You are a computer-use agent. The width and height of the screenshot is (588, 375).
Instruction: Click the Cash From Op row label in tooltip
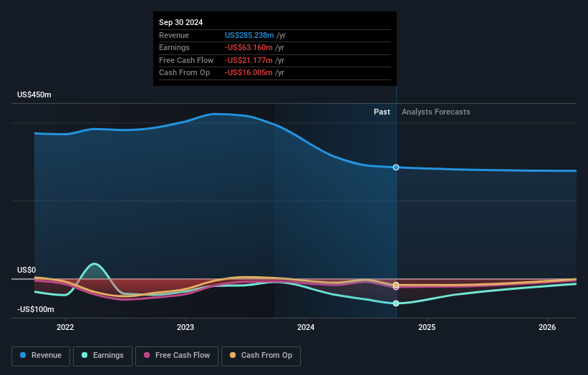pyautogui.click(x=184, y=73)
